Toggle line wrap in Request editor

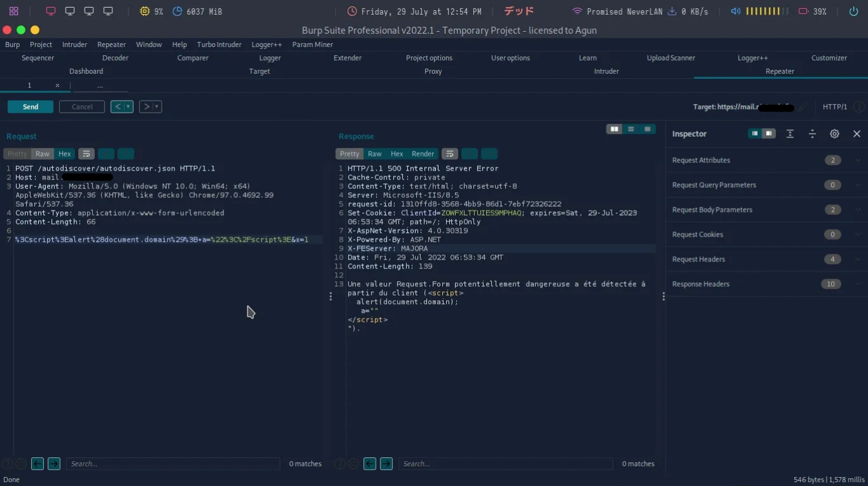(x=87, y=154)
